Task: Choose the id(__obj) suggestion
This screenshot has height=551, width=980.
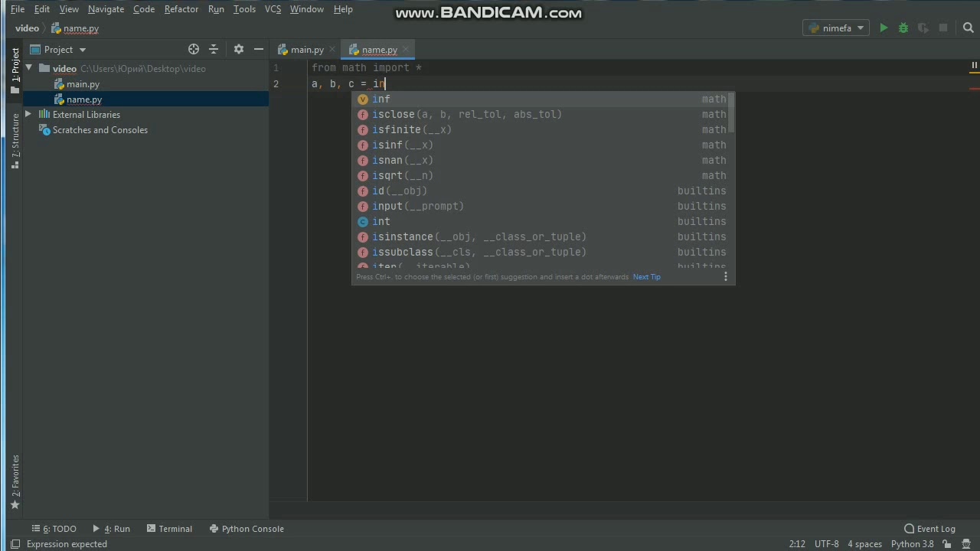Action: pos(542,191)
